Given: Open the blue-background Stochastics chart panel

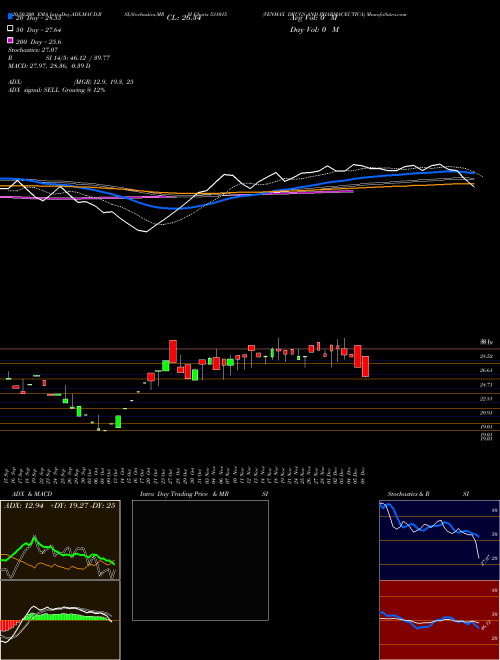Looking at the screenshot, I should [439, 540].
